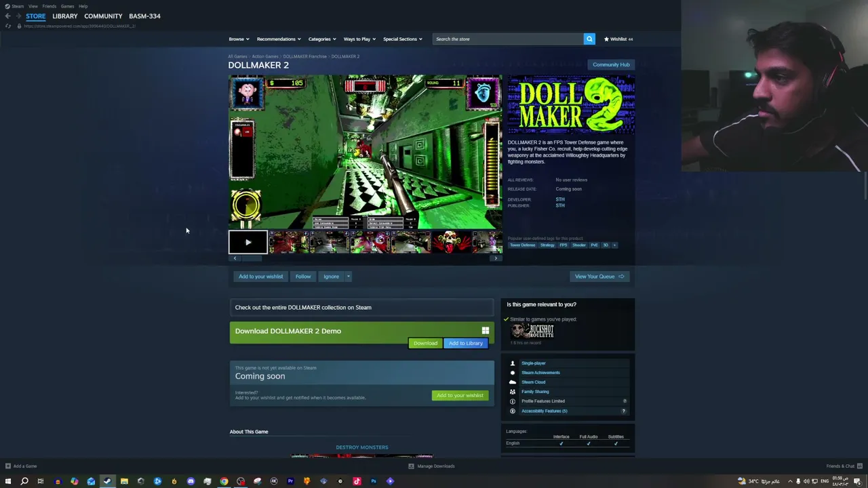Click the Ignore button

331,277
